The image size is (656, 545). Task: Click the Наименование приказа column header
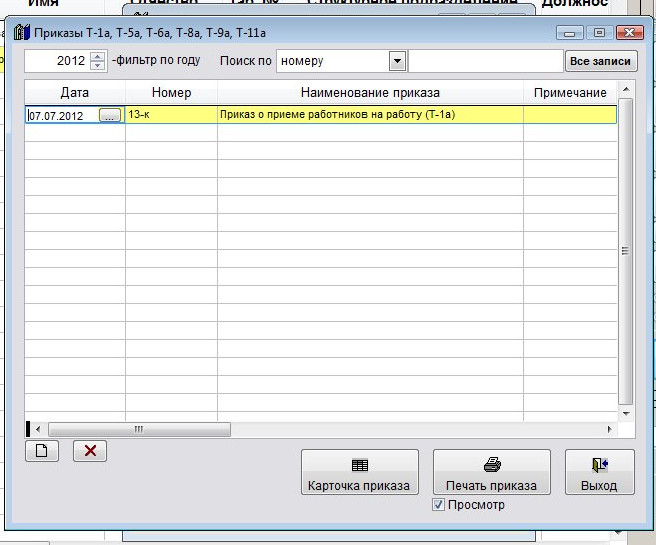[x=370, y=92]
